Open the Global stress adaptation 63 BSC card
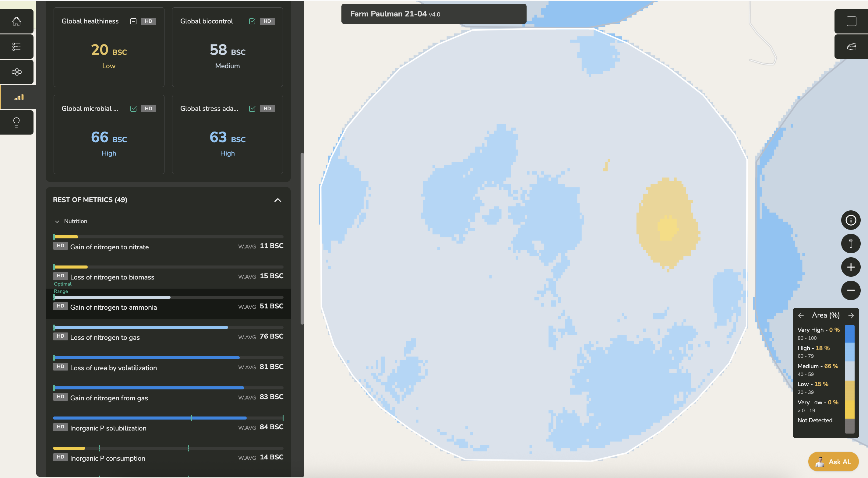This screenshot has width=868, height=478. coord(228,134)
